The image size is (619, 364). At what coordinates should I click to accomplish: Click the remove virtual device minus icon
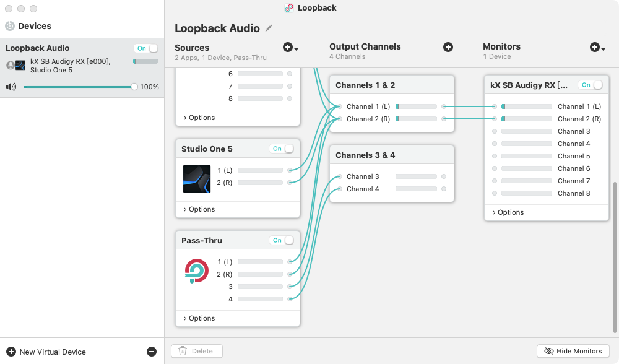coord(152,352)
